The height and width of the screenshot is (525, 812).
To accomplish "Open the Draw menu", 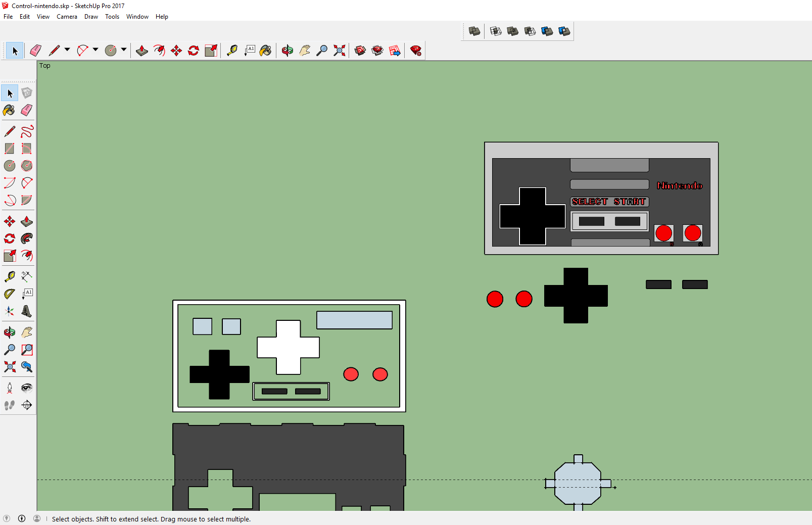I will pos(91,17).
